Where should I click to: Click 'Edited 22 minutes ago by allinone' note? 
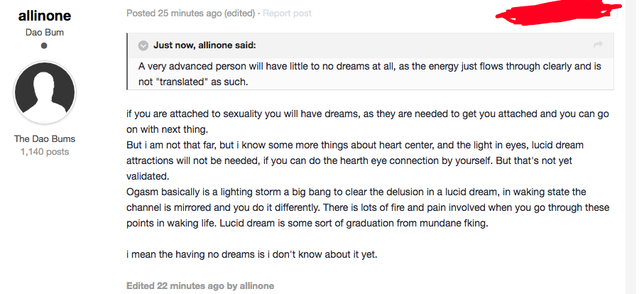point(200,285)
